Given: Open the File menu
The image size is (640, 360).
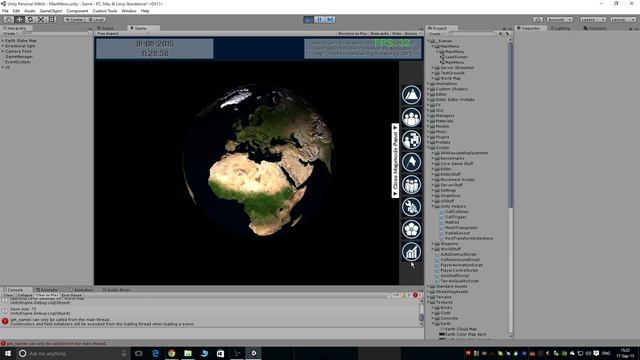Looking at the screenshot, I should coord(5,11).
